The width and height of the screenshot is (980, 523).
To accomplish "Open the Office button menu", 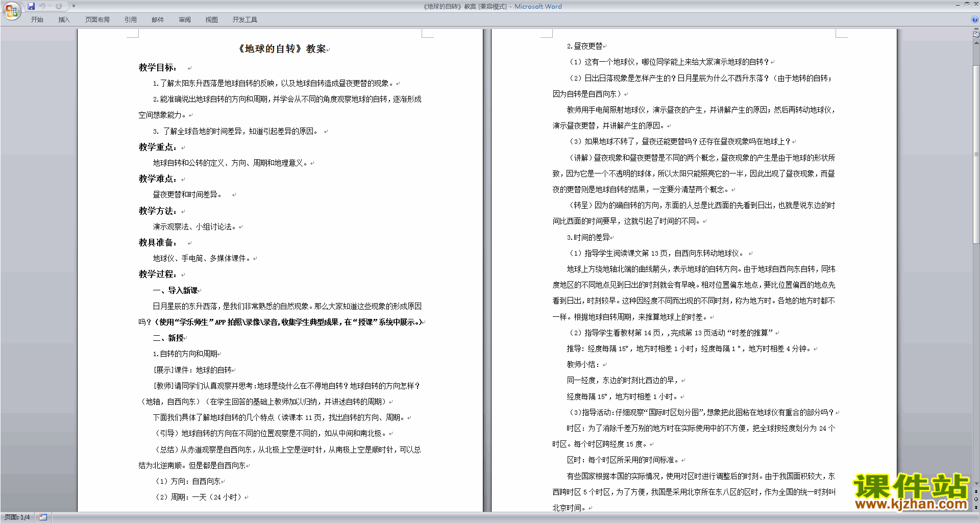I will [x=11, y=11].
